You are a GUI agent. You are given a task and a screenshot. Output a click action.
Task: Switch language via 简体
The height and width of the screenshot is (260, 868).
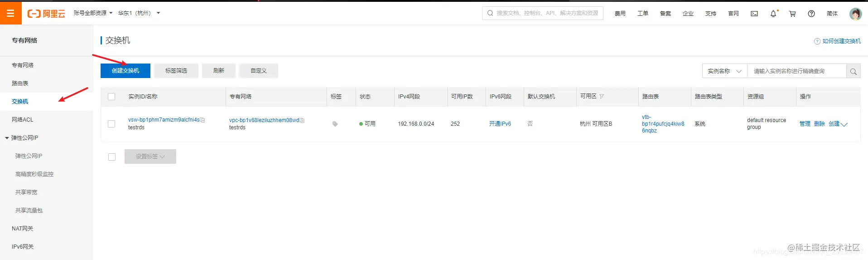pyautogui.click(x=832, y=14)
